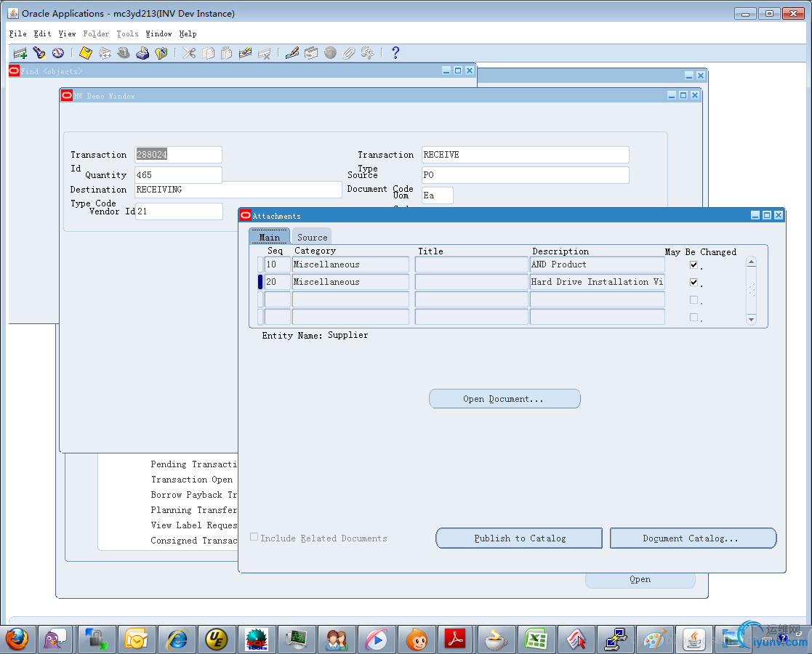Open Adobe Reader from the taskbar
The image size is (812, 654).
pyautogui.click(x=456, y=639)
